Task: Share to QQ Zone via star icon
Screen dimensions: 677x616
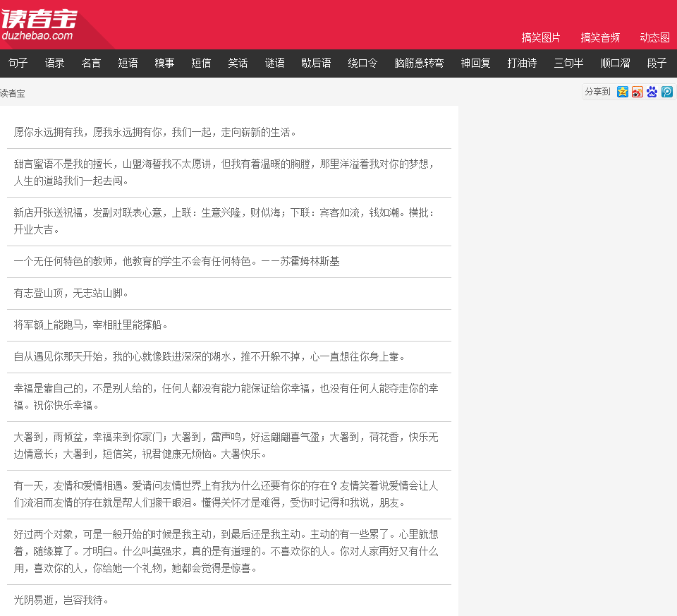Action: [622, 92]
